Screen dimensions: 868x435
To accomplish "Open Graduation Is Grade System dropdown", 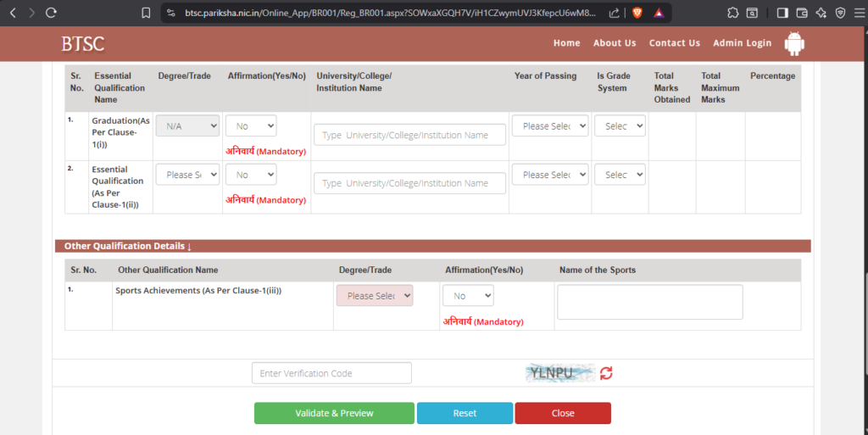I will pyautogui.click(x=620, y=125).
